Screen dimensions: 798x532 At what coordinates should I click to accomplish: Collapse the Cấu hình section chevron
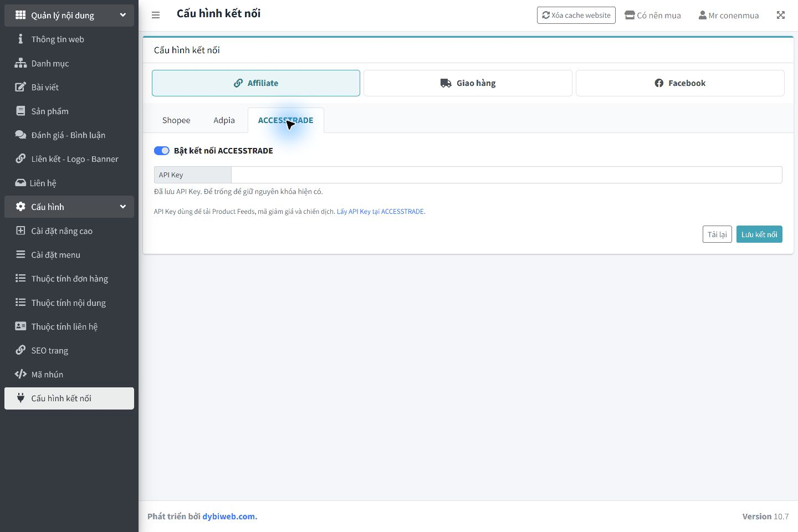(123, 207)
